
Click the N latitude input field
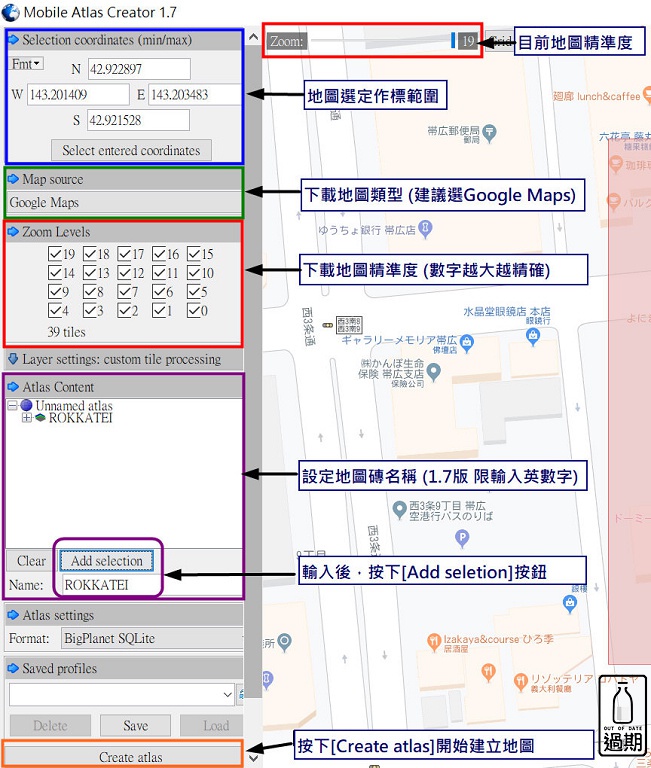click(x=139, y=69)
